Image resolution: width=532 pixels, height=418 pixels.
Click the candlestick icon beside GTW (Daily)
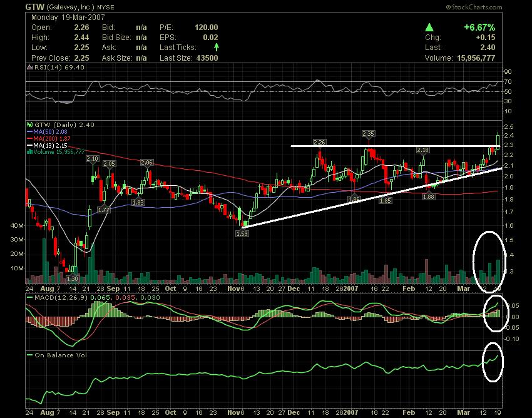click(30, 125)
